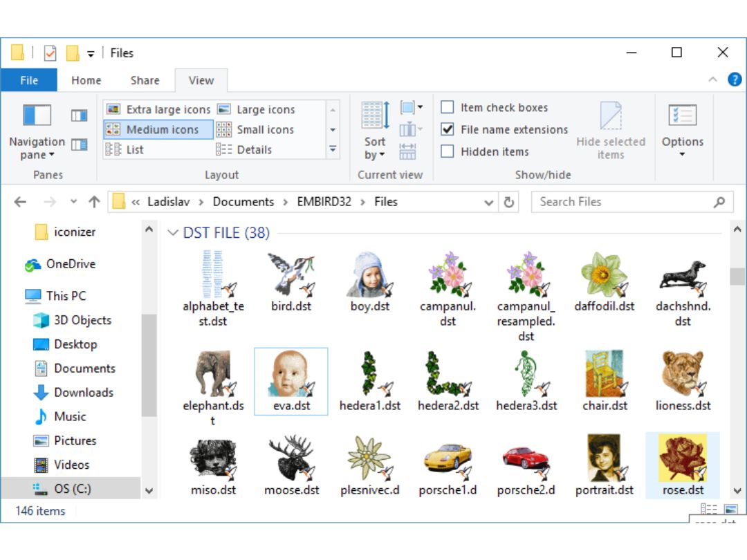The height and width of the screenshot is (560, 747).
Task: Open the Navigation pane menu
Action: (x=37, y=132)
